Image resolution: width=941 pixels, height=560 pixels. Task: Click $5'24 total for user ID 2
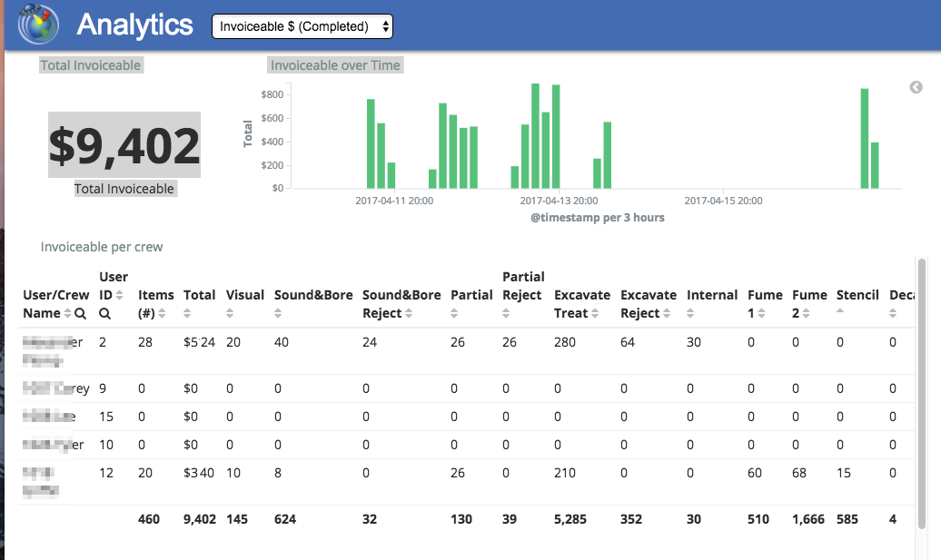[x=199, y=342]
